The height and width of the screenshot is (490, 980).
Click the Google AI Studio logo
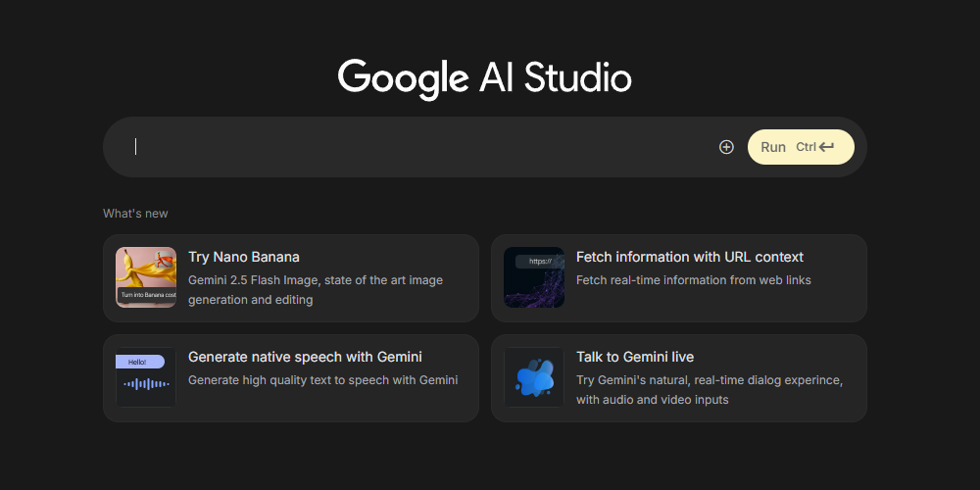point(484,79)
